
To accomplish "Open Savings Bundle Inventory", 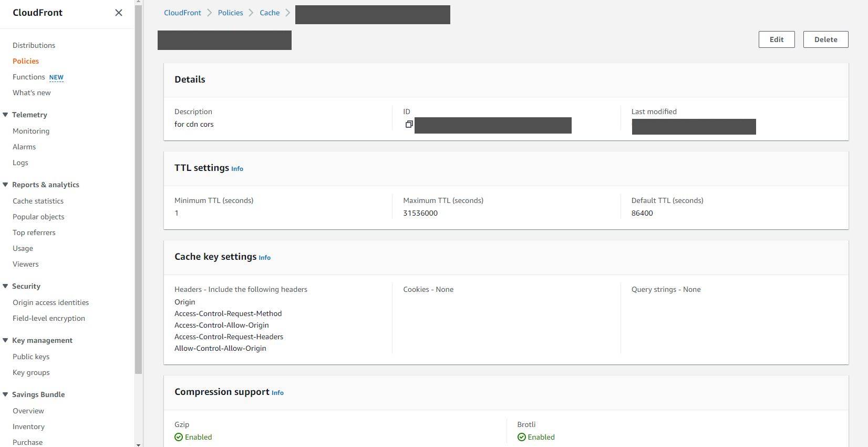I will (28, 426).
